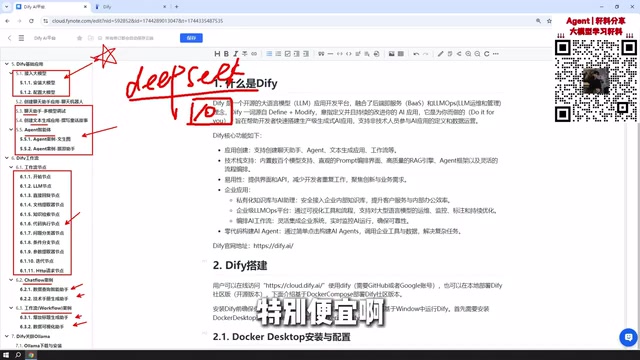This screenshot has height=360, width=640.
Task: Insert an image using the picture icon
Action: click(x=391, y=54)
